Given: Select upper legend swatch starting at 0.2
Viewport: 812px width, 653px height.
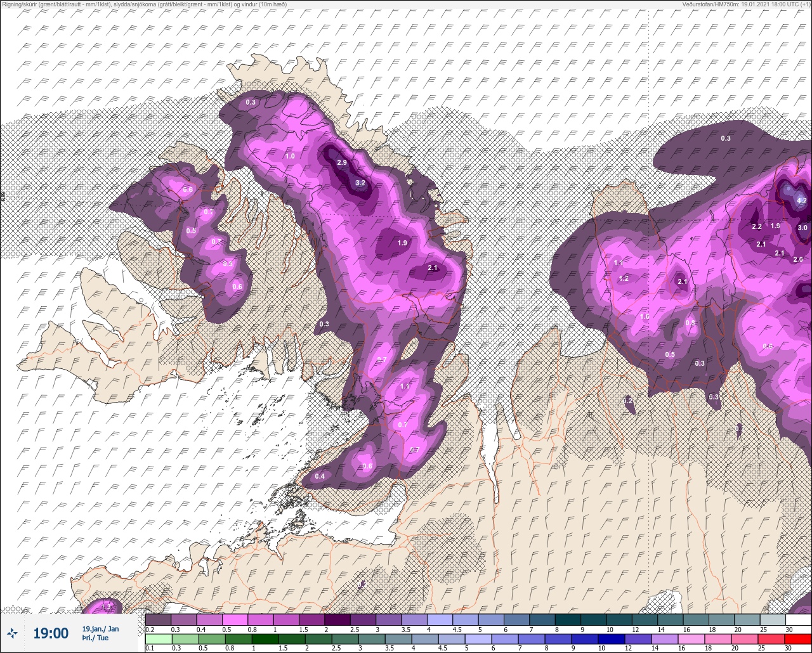Looking at the screenshot, I should 158,619.
